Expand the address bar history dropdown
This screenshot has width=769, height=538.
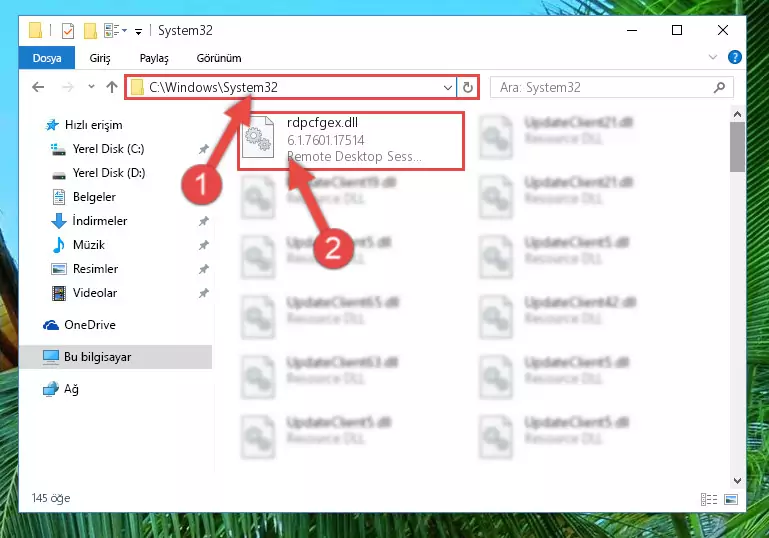click(448, 88)
